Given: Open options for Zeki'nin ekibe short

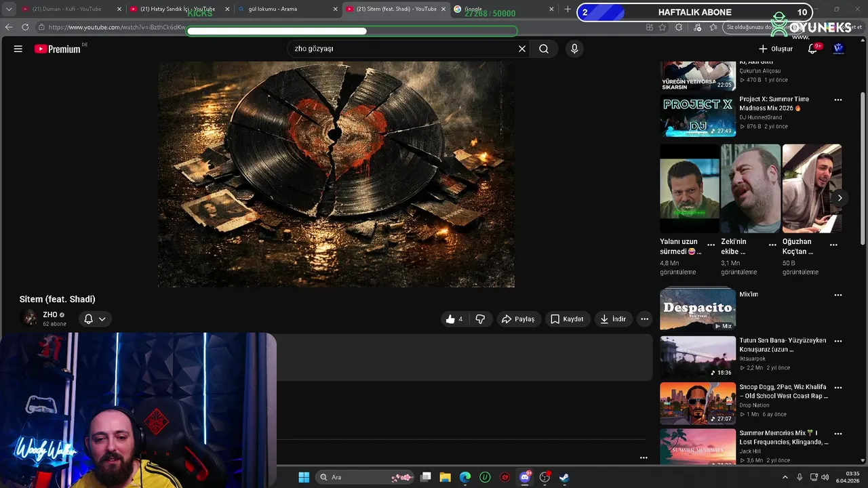Looking at the screenshot, I should click(x=772, y=245).
